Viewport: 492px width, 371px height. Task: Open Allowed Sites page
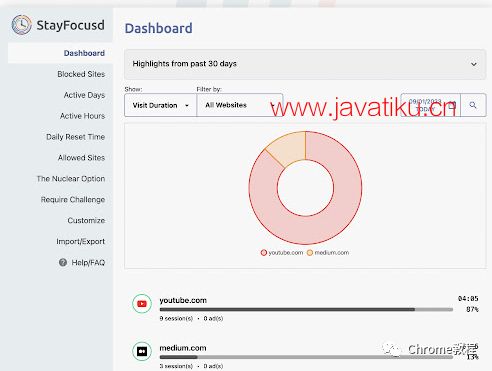click(x=81, y=158)
